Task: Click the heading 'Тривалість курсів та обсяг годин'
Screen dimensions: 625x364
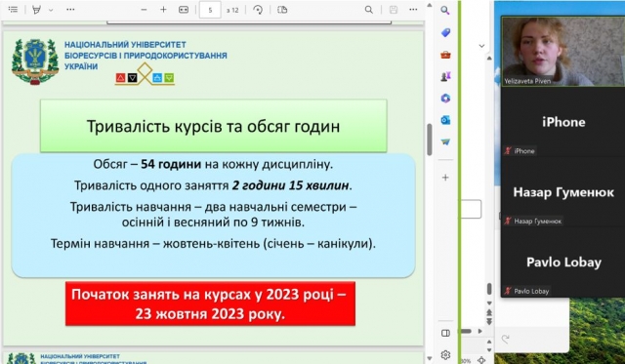Action: click(213, 126)
